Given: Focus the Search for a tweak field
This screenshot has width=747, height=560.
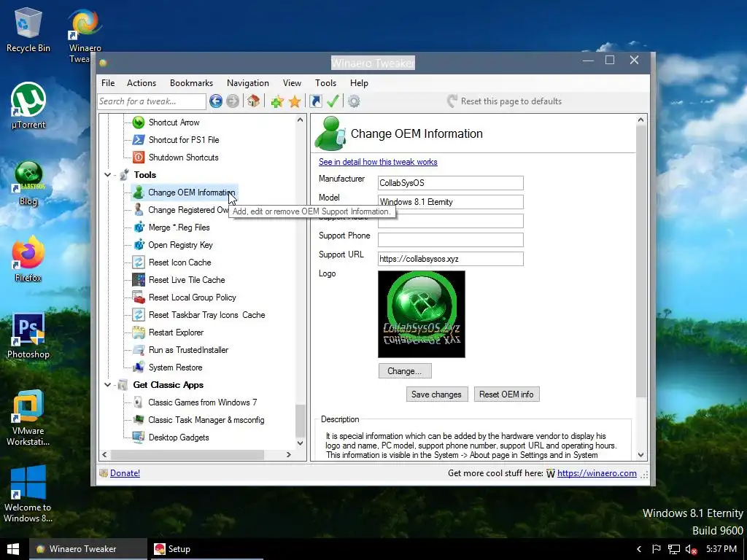Looking at the screenshot, I should 152,101.
